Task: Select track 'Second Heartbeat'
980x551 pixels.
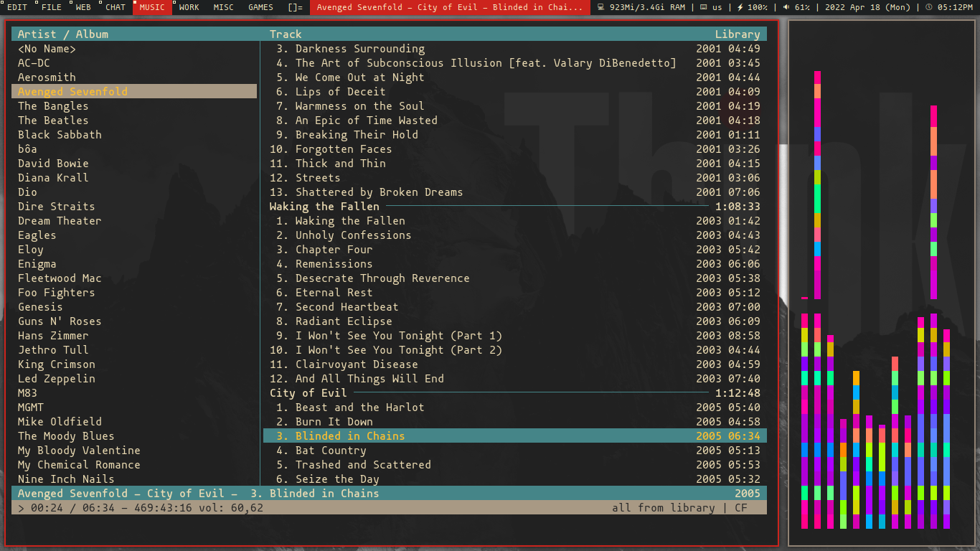Action: (x=514, y=307)
